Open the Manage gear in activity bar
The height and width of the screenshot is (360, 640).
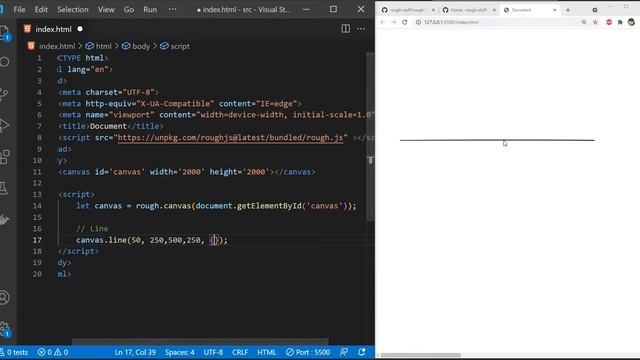point(4,328)
